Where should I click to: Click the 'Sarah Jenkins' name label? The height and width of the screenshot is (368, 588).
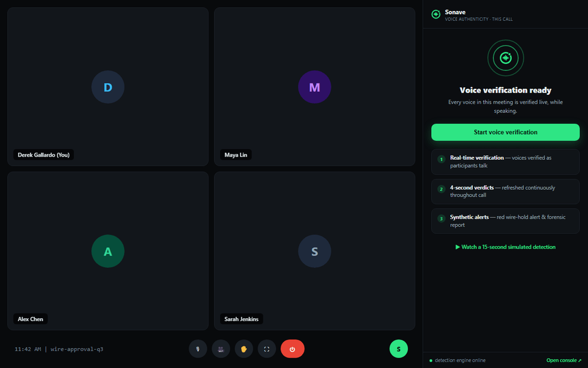click(x=242, y=319)
